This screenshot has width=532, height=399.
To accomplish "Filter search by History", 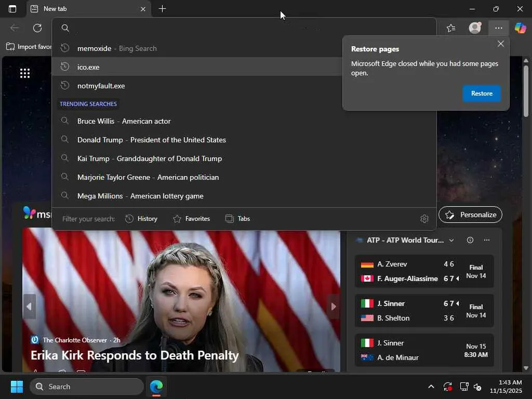I will click(141, 219).
